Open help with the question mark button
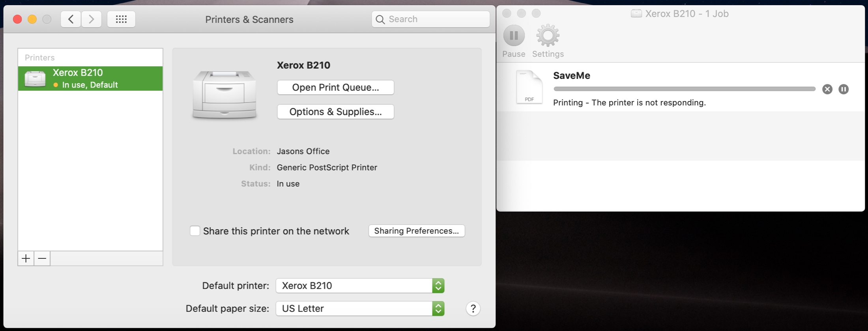This screenshot has height=331, width=868. 473,309
